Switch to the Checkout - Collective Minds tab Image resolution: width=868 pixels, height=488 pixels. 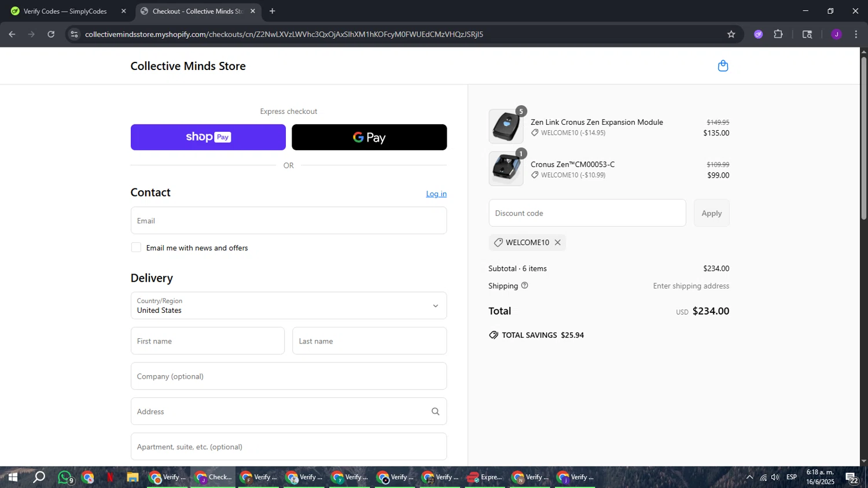click(198, 11)
